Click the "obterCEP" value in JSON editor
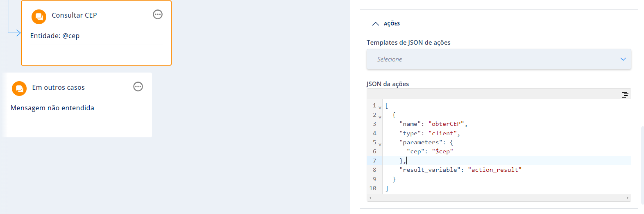Viewport: 644px width, 214px height. click(446, 124)
